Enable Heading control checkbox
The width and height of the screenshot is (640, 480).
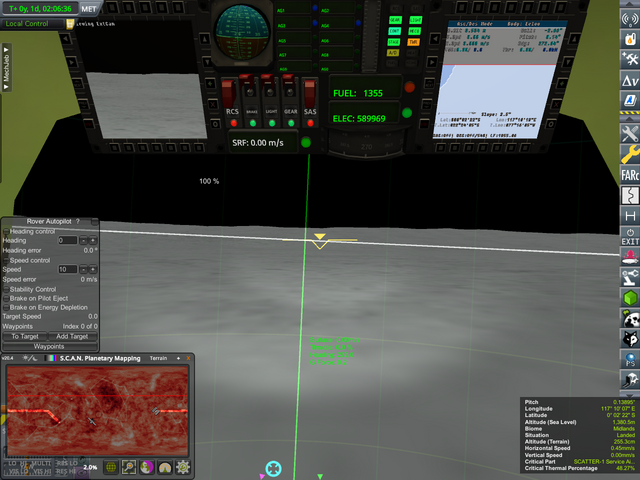[6, 231]
